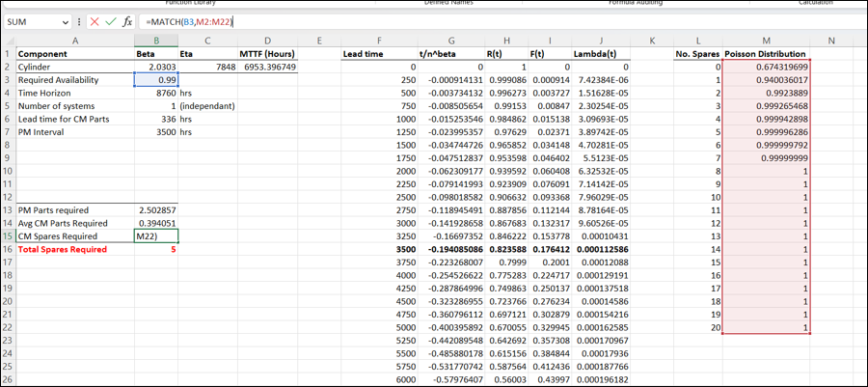Click the Select All corner of the sheet
Image resolution: width=868 pixels, height=387 pixels.
tap(8, 41)
